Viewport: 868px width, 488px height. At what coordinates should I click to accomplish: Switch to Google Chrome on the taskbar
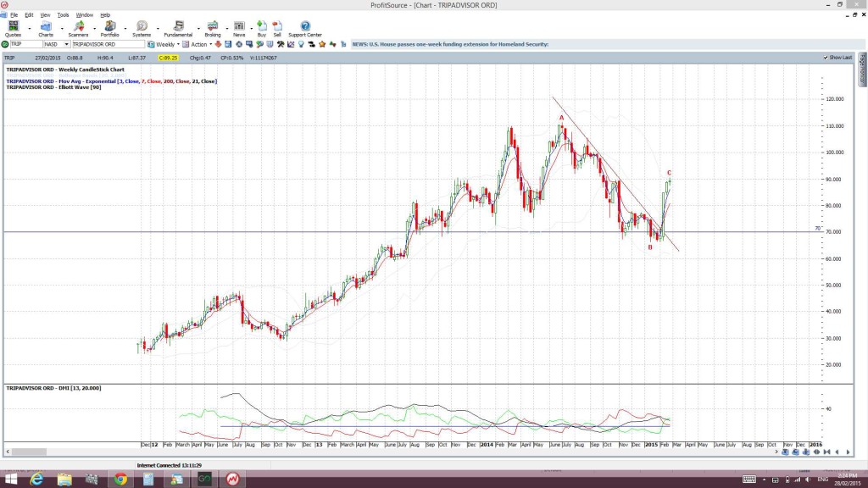tap(120, 480)
